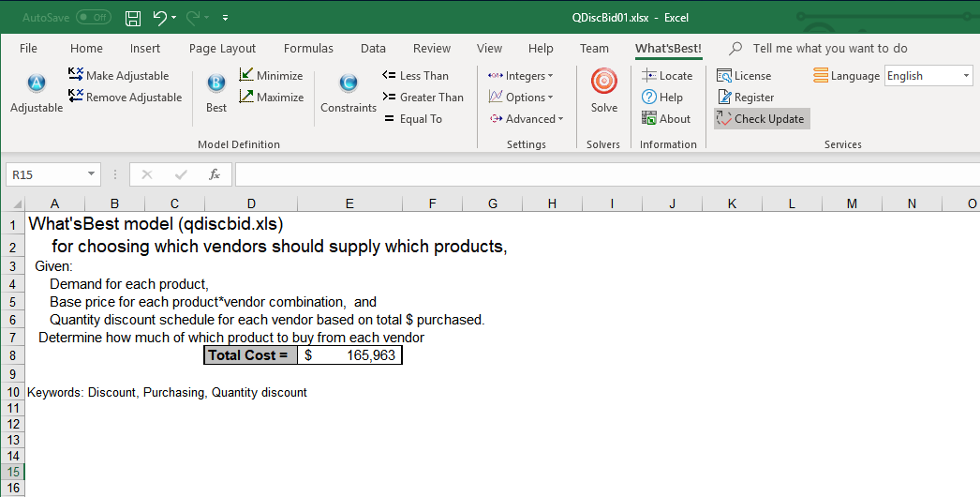The image size is (980, 497).
Task: Open the License dialog
Action: (x=744, y=76)
